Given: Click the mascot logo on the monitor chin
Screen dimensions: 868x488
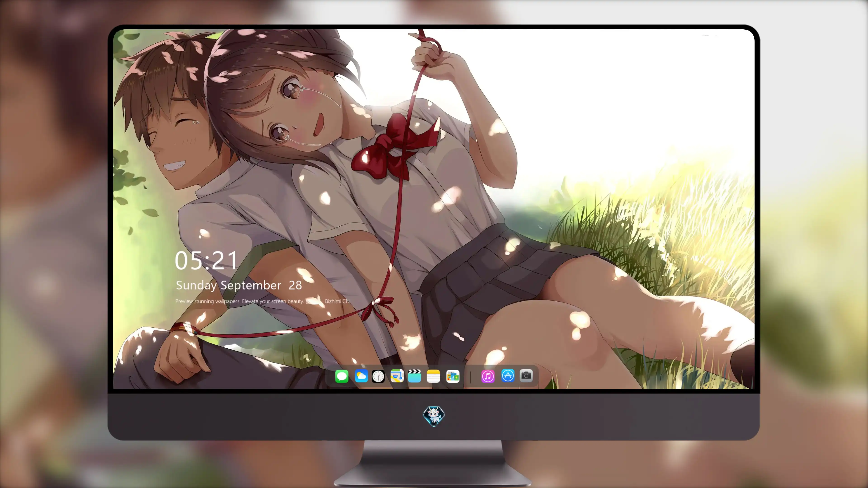Looking at the screenshot, I should (434, 416).
